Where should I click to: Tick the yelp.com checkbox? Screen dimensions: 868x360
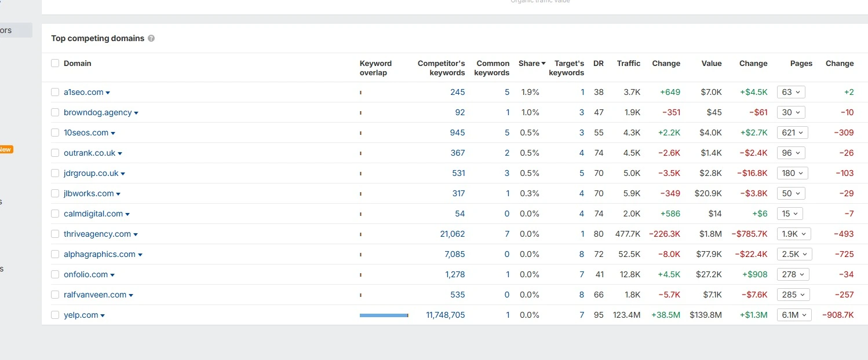(x=55, y=315)
